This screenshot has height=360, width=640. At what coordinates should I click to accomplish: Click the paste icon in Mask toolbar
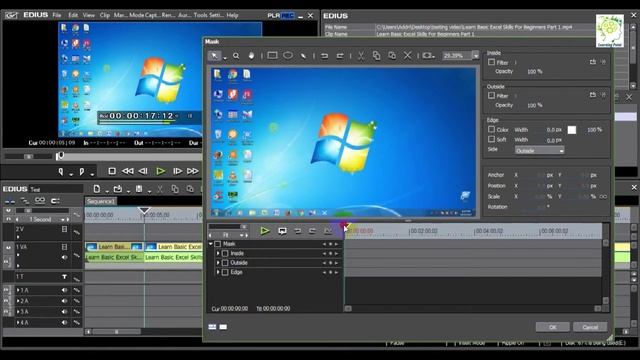coord(392,56)
